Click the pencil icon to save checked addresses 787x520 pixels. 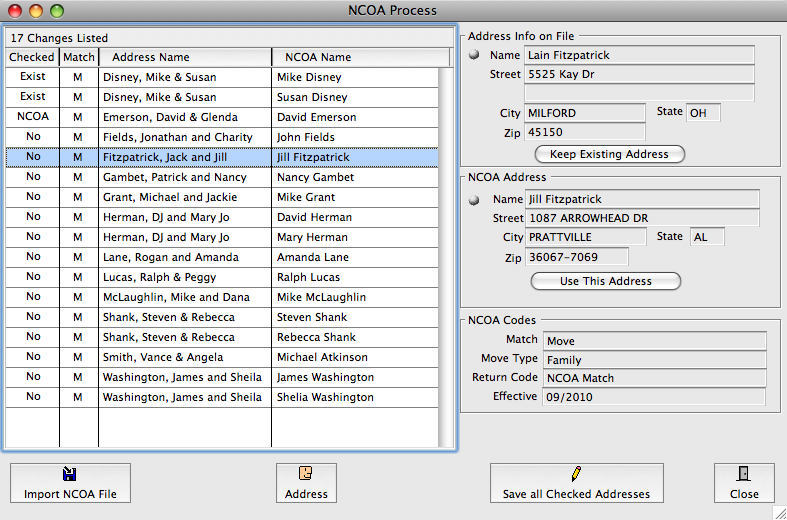click(x=576, y=474)
